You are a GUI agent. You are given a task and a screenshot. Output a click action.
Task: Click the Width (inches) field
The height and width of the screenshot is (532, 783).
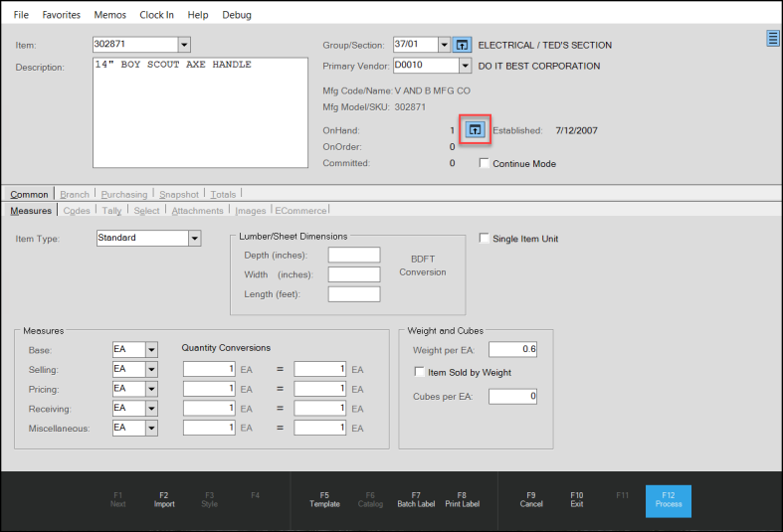354,274
